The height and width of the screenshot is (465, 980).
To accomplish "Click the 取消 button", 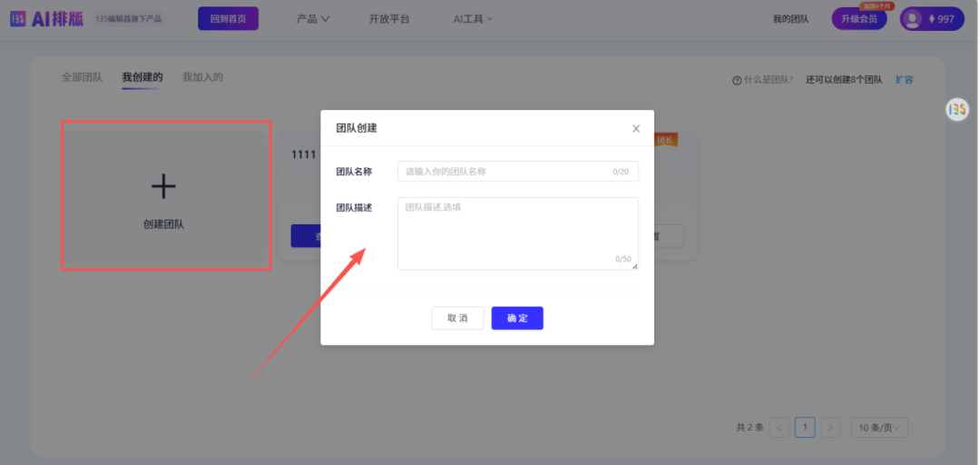I will pos(457,318).
